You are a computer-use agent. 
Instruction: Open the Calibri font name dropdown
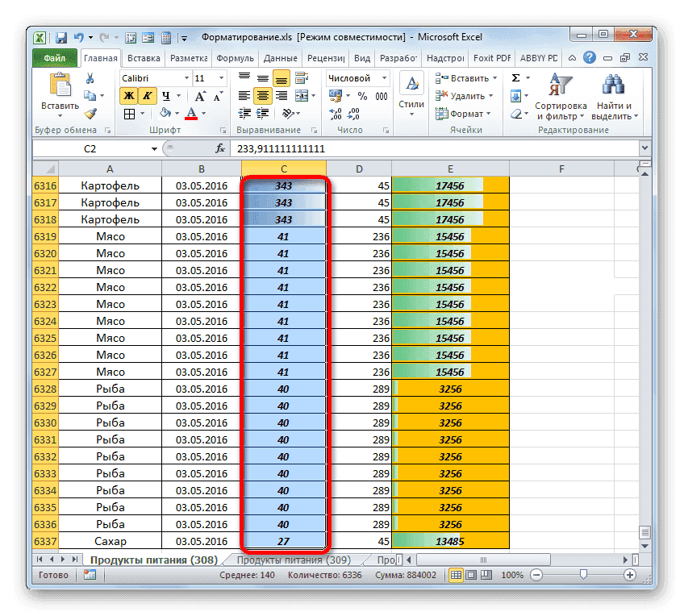click(153, 77)
